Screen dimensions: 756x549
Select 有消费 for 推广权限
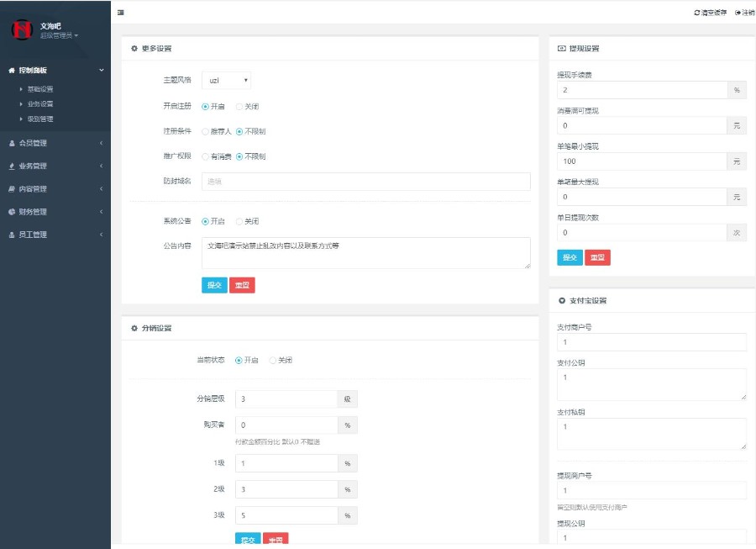coord(206,156)
